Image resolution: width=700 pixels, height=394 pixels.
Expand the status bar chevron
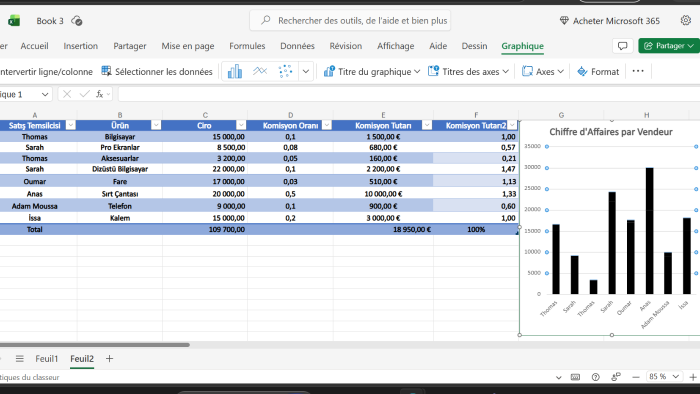click(x=558, y=377)
